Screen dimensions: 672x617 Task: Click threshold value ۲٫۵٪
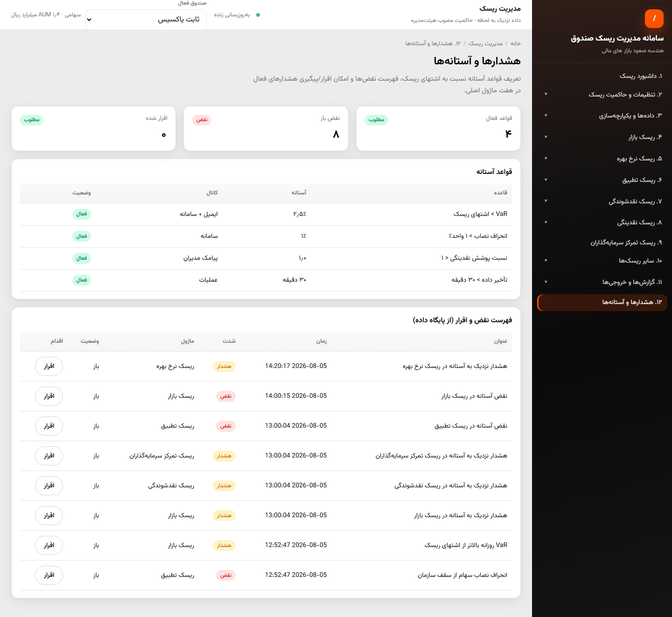pyautogui.click(x=300, y=214)
